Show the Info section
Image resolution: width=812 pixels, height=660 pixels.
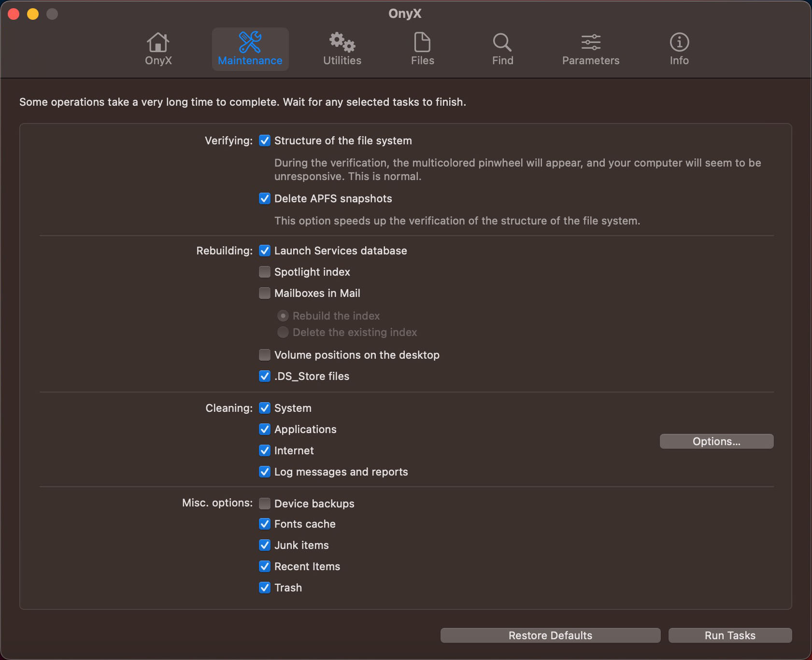[x=679, y=49]
